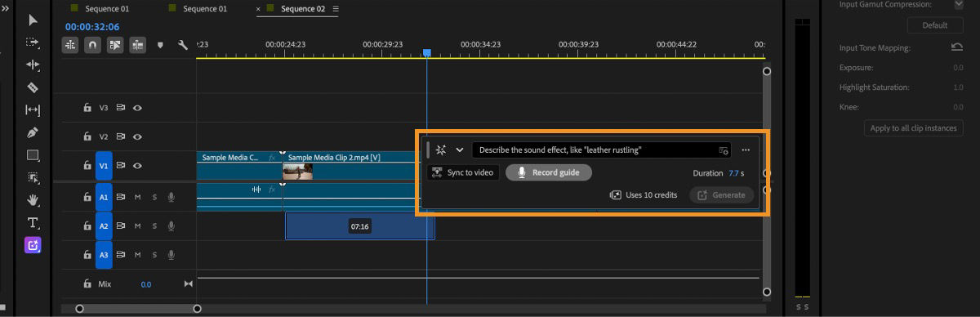
Task: Switch to first Sequence 01 tab
Action: click(107, 8)
